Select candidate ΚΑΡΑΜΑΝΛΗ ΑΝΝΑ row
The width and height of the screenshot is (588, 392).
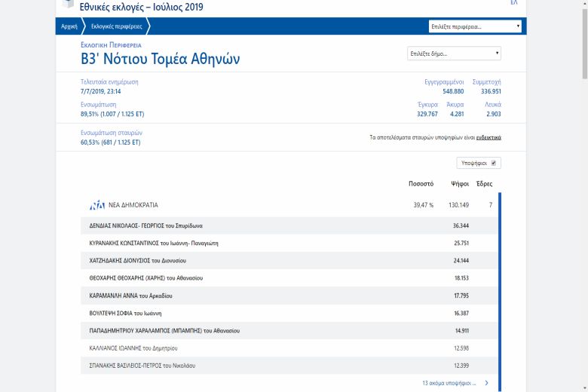click(289, 296)
